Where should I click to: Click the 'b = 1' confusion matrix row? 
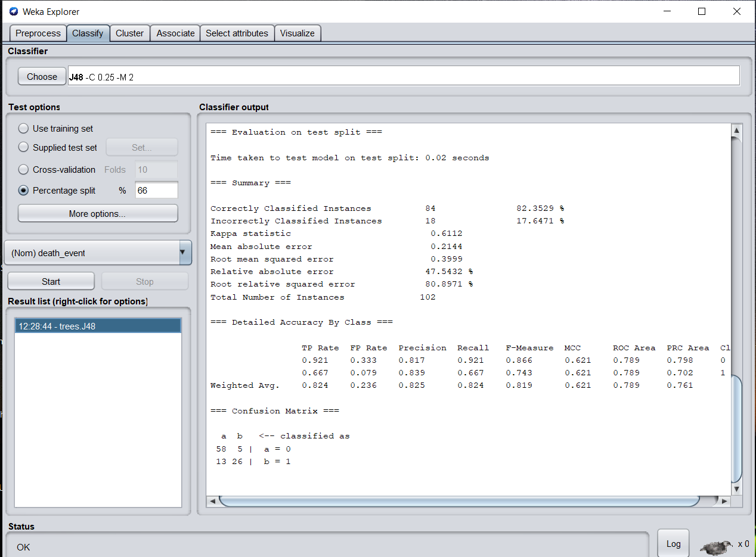[x=253, y=462]
